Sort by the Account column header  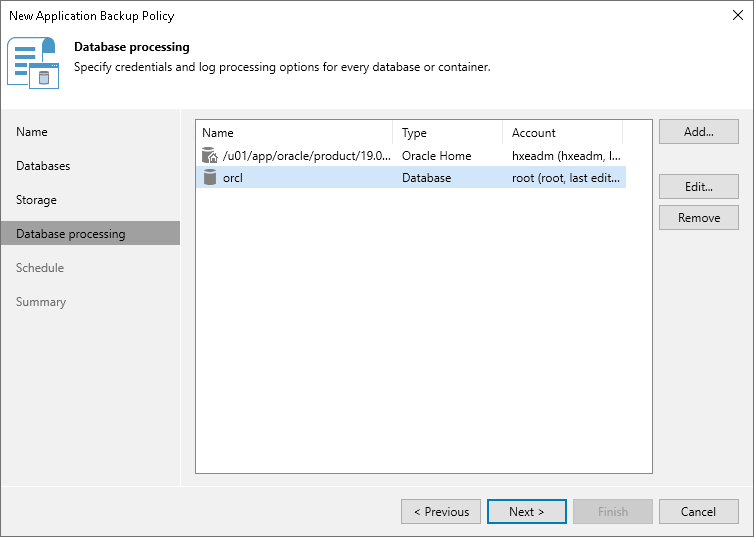click(x=563, y=133)
